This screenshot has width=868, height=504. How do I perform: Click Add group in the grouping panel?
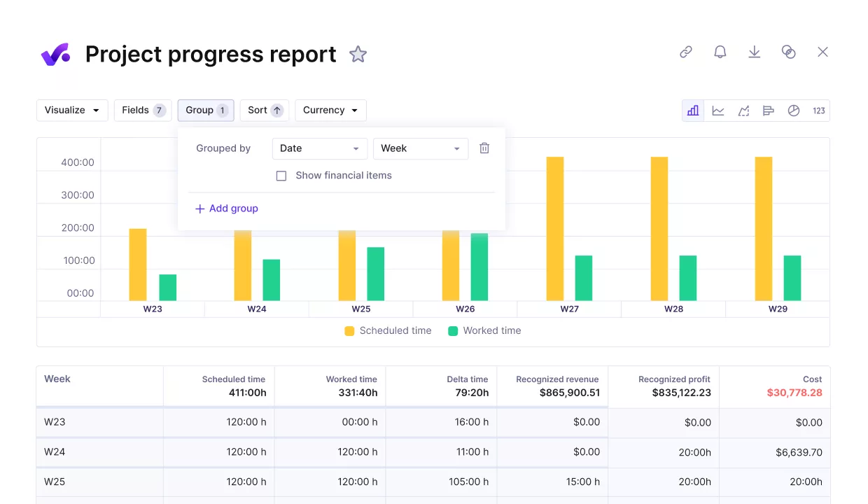tap(226, 208)
